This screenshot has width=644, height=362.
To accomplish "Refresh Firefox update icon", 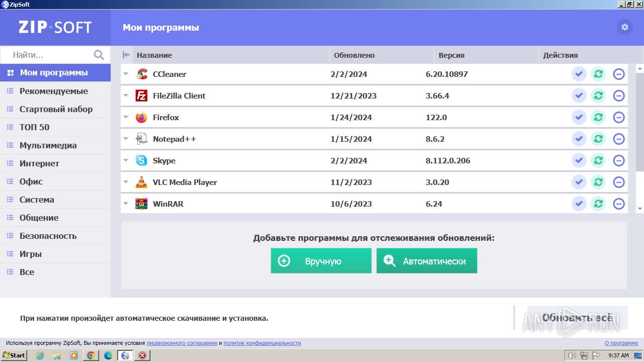I will pyautogui.click(x=598, y=117).
